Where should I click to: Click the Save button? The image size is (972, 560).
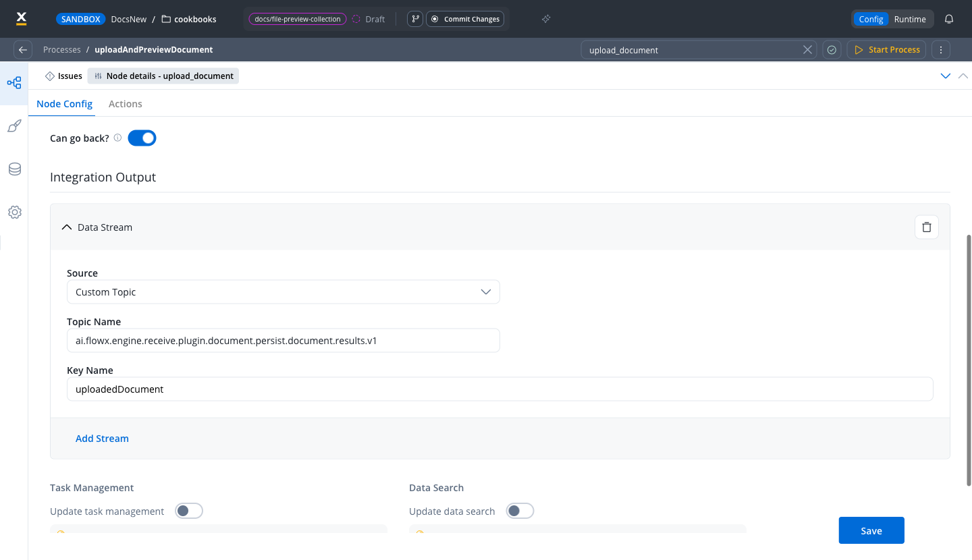[x=871, y=530]
